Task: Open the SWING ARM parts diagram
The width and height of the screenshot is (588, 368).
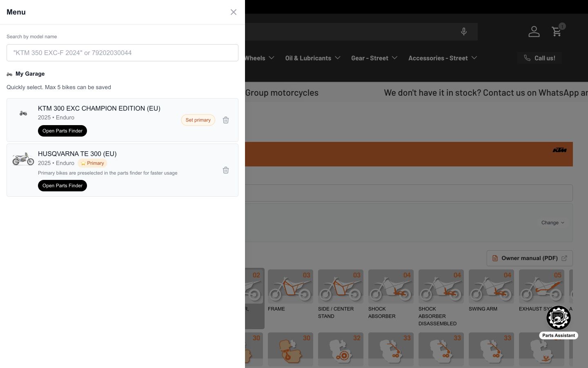Action: 491,291
